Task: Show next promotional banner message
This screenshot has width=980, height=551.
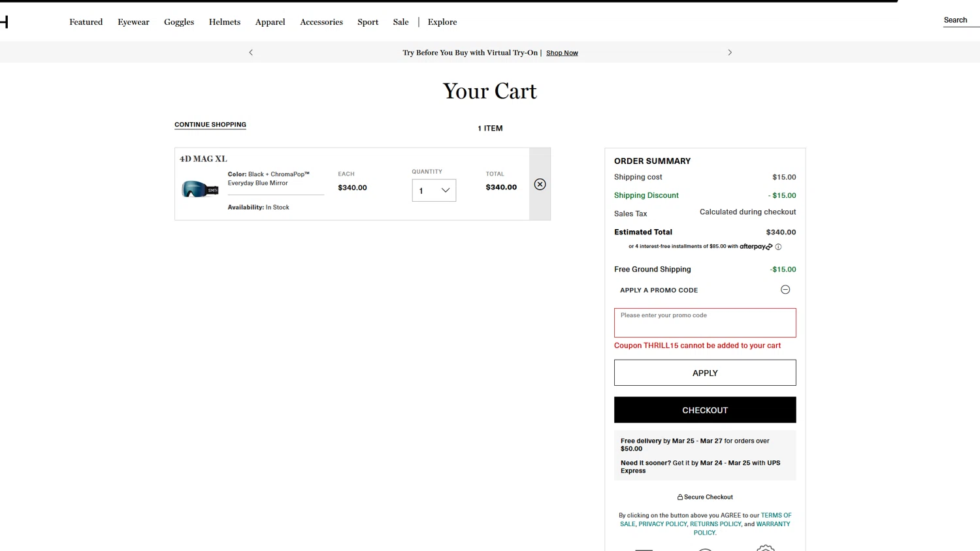Action: click(x=730, y=52)
